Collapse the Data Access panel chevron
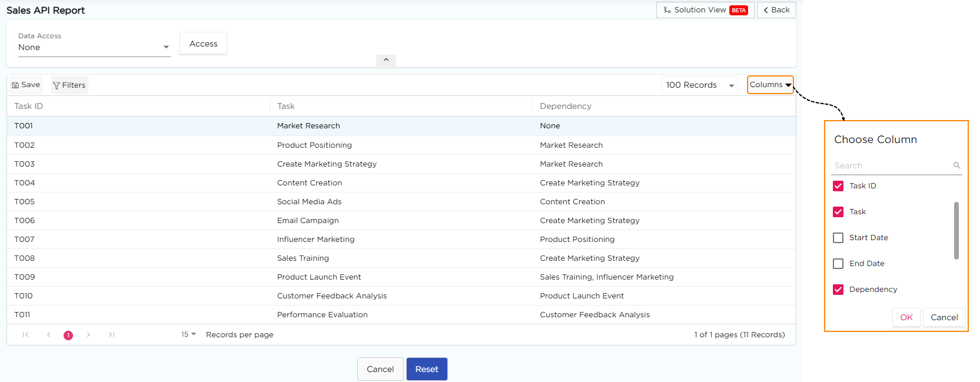Screen dimensions: 980x382 (x=386, y=60)
